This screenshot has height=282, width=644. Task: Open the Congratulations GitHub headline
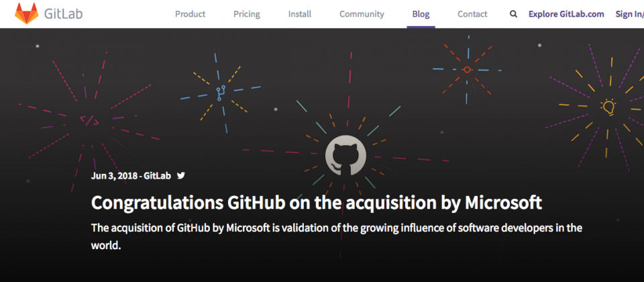point(316,203)
